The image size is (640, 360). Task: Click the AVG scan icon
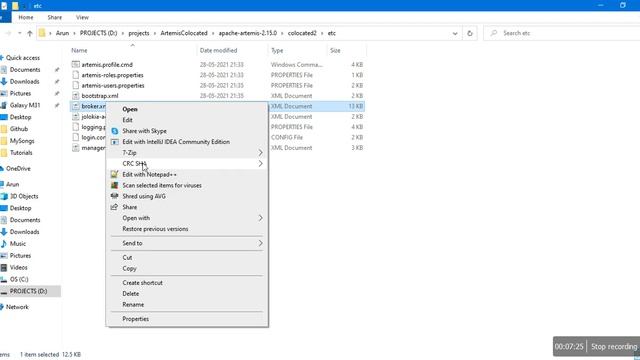(x=115, y=185)
